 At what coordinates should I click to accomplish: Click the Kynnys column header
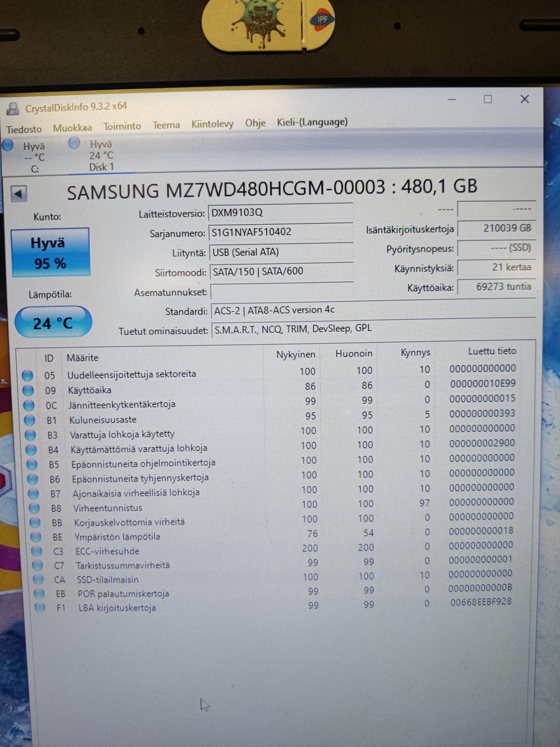(x=416, y=352)
